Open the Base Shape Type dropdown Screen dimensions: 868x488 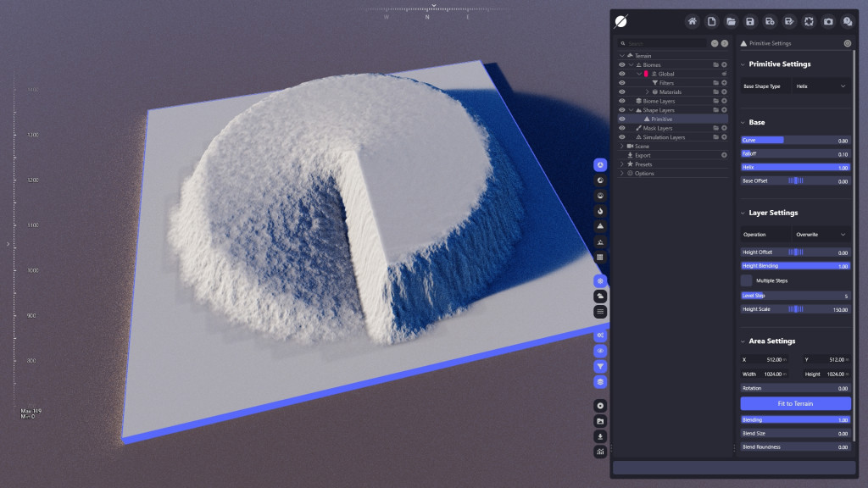tap(821, 86)
